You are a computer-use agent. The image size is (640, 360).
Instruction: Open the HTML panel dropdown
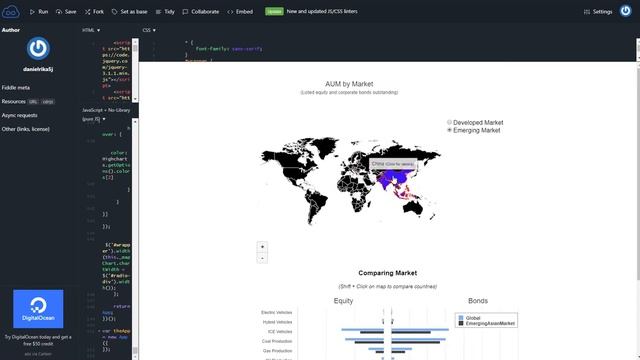91,30
